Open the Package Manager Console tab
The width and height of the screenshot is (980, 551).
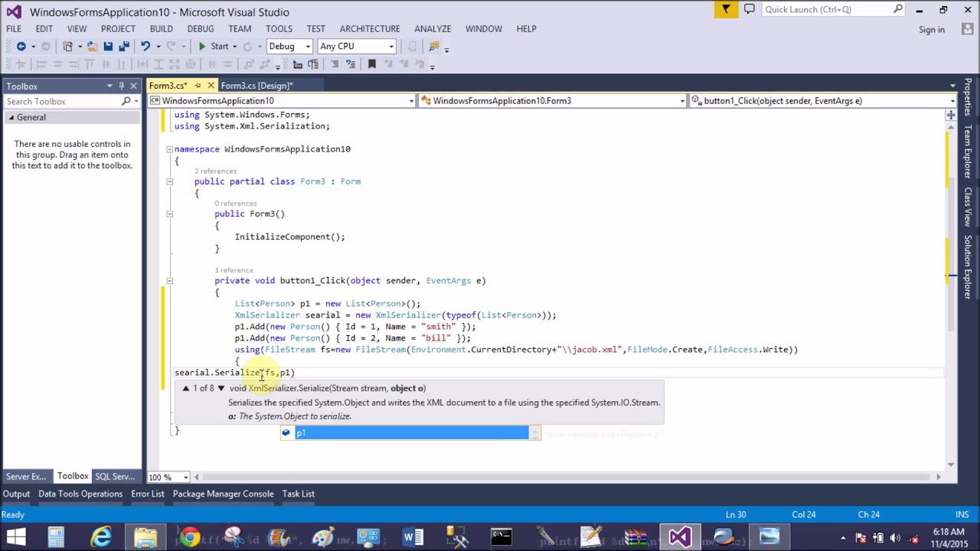223,494
